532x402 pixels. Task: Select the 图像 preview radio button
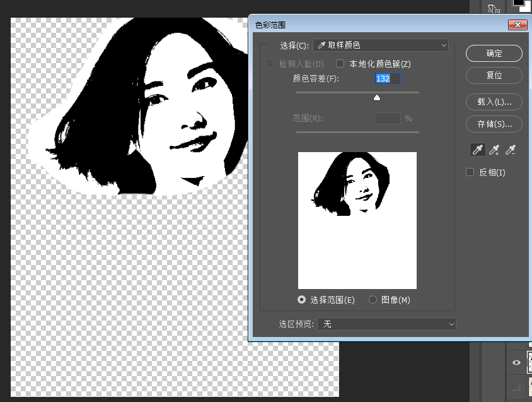373,300
